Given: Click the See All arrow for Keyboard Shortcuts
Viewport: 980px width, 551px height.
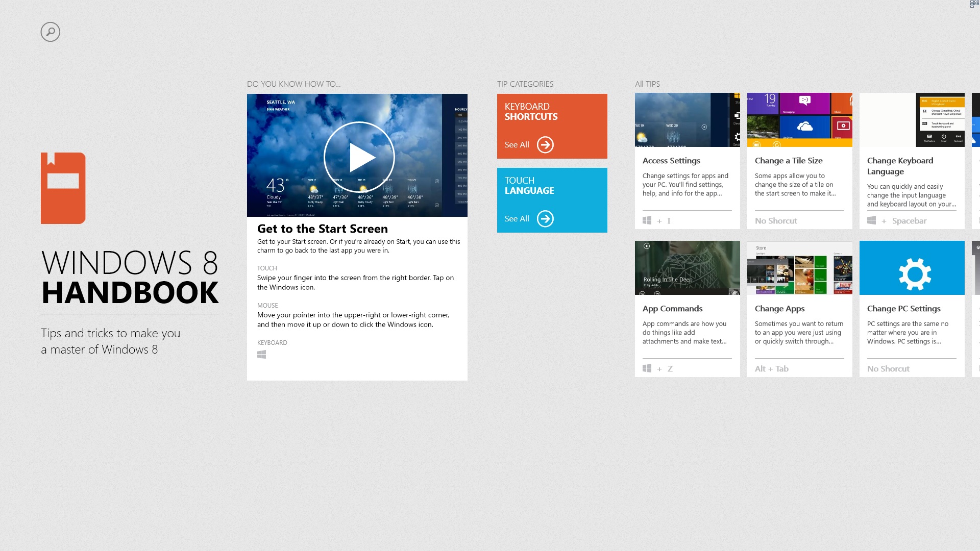Looking at the screenshot, I should coord(545,144).
